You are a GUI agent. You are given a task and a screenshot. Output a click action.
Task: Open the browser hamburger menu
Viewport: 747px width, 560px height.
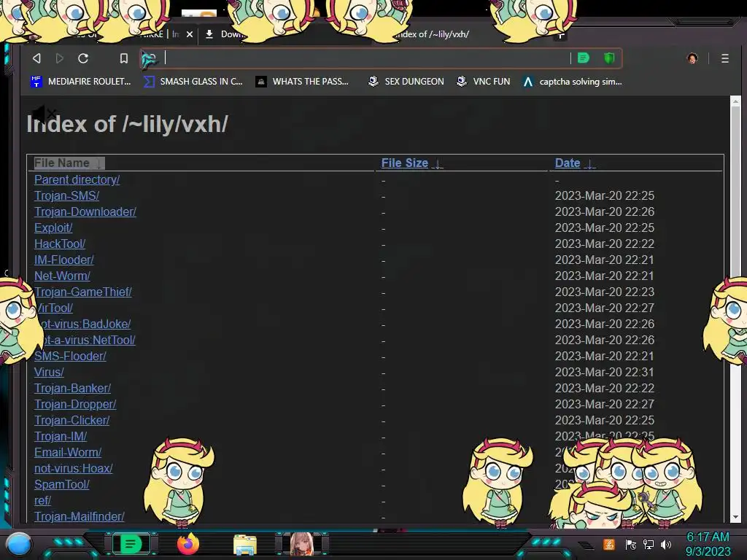click(724, 58)
